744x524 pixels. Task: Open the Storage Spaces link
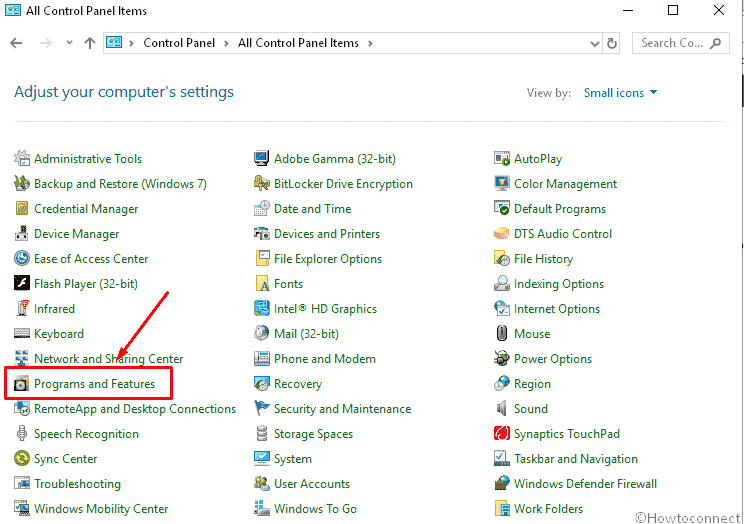click(x=313, y=434)
